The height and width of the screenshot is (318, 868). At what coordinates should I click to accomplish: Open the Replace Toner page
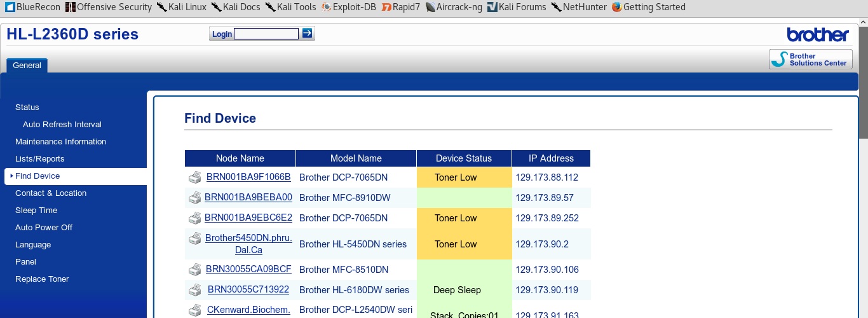(x=42, y=279)
